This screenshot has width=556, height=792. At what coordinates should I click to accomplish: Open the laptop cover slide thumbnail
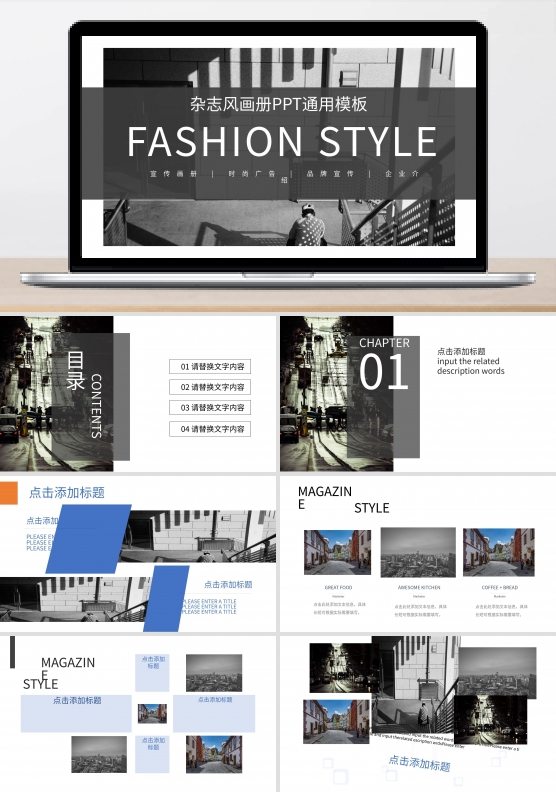coord(278,146)
